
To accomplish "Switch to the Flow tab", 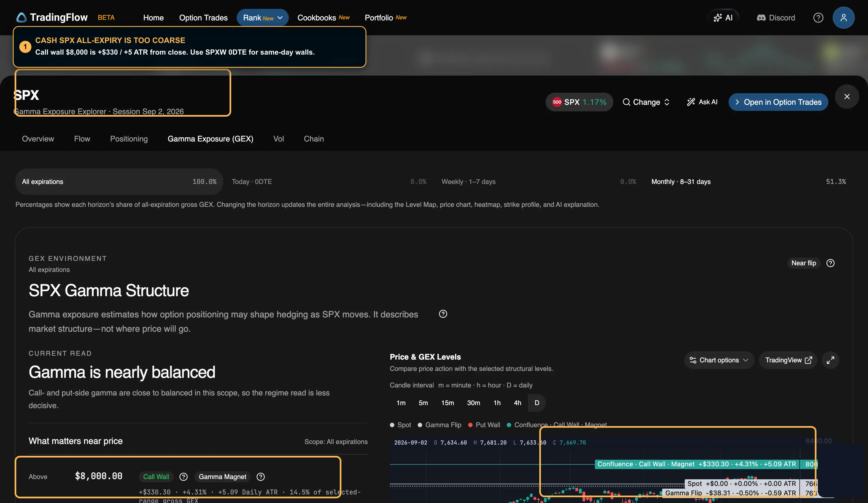I will (82, 139).
